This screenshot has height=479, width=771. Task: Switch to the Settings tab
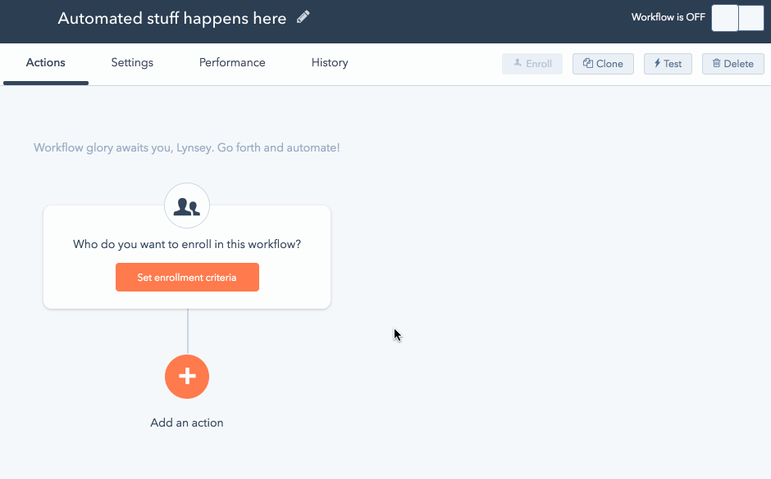(x=132, y=62)
